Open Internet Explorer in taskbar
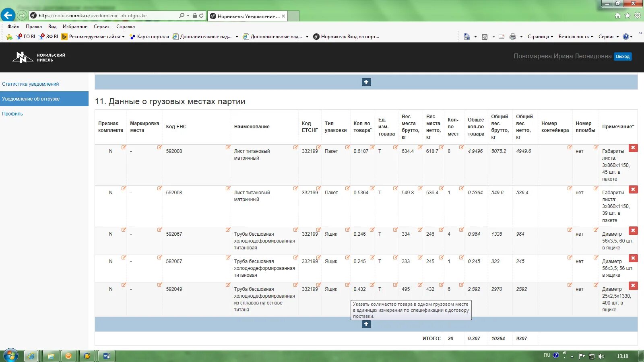This screenshot has height=362, width=644. 31,356
